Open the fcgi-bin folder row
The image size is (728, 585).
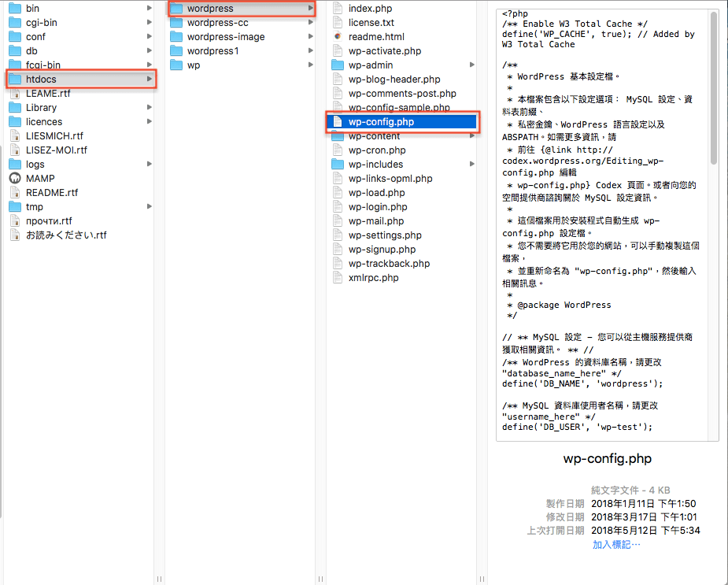(79, 65)
